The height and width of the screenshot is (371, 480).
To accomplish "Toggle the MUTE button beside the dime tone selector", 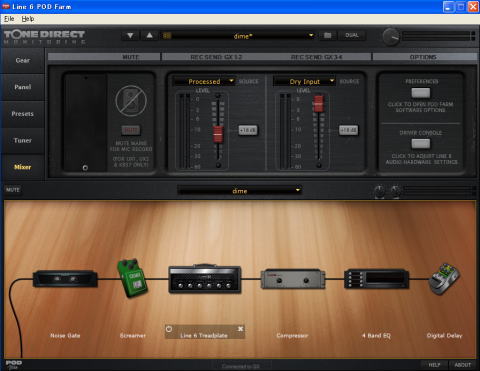I will pyautogui.click(x=13, y=190).
